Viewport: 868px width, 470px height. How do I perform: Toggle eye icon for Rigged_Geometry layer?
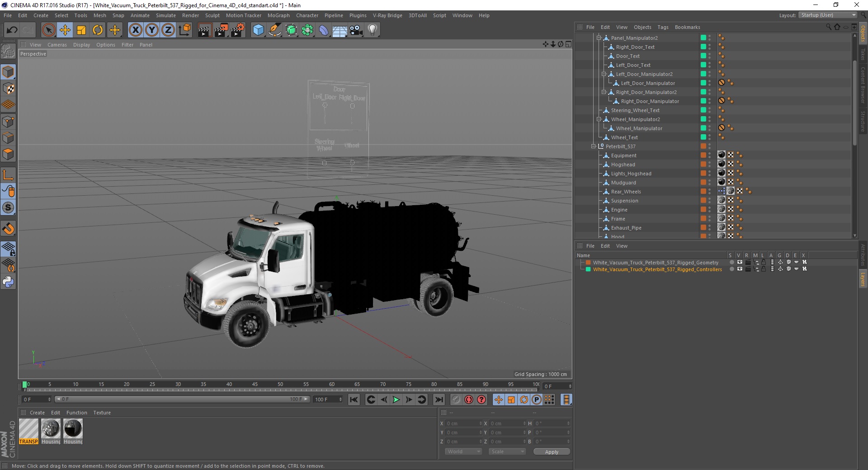click(740, 262)
